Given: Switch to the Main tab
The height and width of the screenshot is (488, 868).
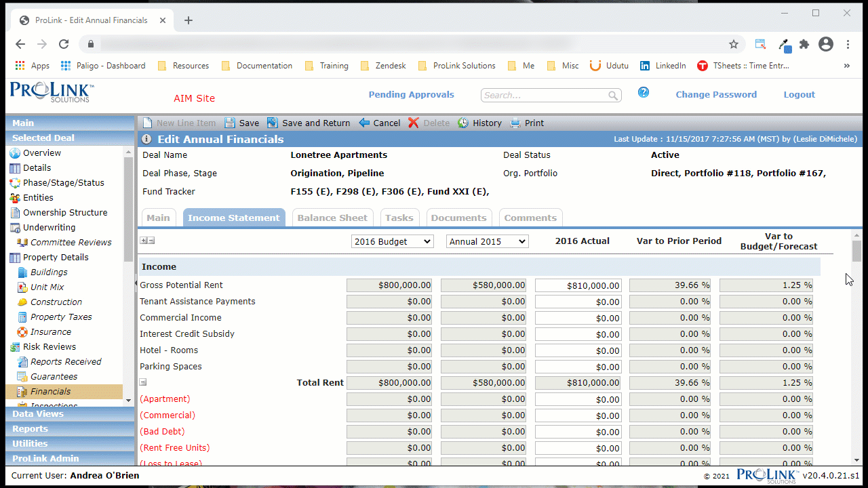Looking at the screenshot, I should [x=159, y=218].
